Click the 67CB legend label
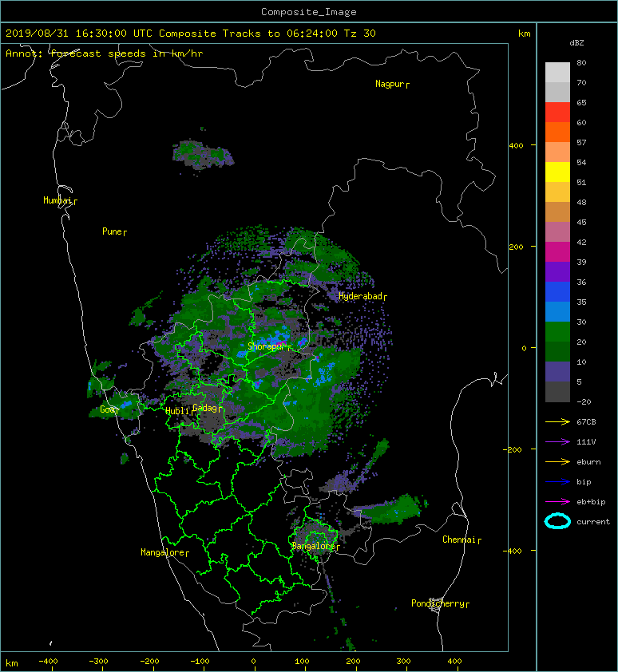 (x=586, y=421)
